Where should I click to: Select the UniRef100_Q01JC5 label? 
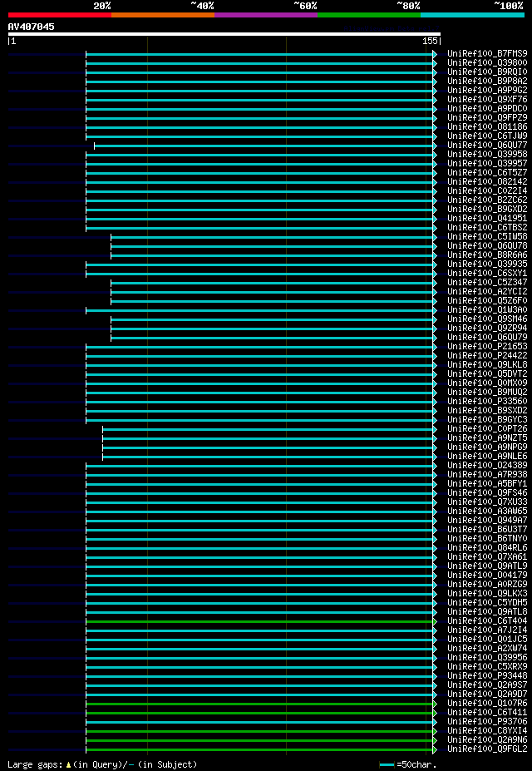487,641
